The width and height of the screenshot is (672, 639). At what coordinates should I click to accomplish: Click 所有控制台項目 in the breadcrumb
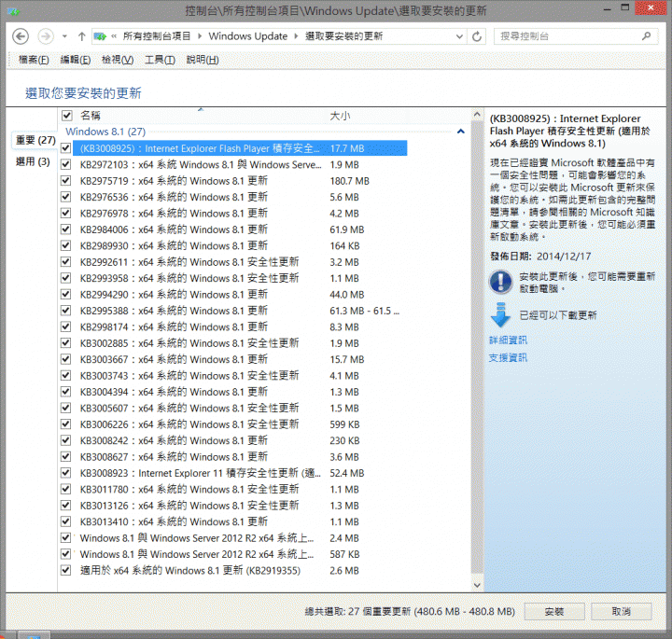click(x=157, y=36)
